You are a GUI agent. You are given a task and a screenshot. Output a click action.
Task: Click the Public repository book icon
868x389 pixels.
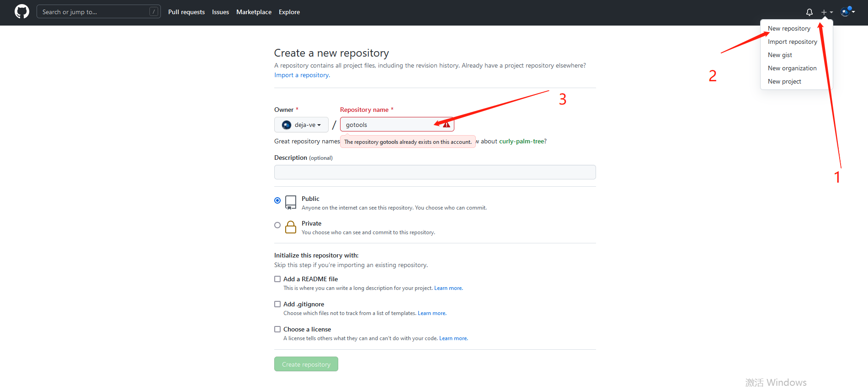tap(291, 202)
